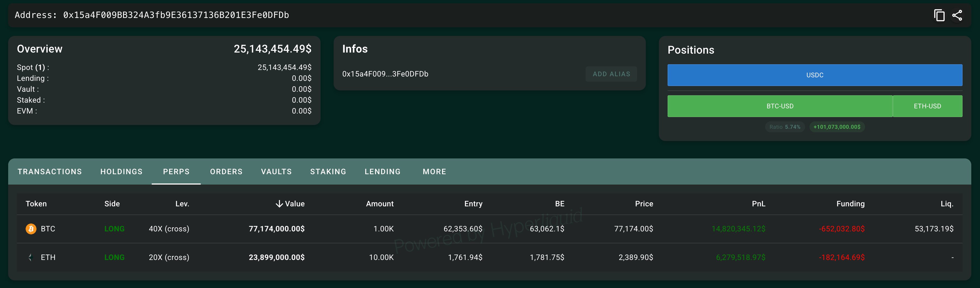Viewport: 980px width, 288px height.
Task: Select the green BTC-USD position bar
Action: pyautogui.click(x=780, y=106)
